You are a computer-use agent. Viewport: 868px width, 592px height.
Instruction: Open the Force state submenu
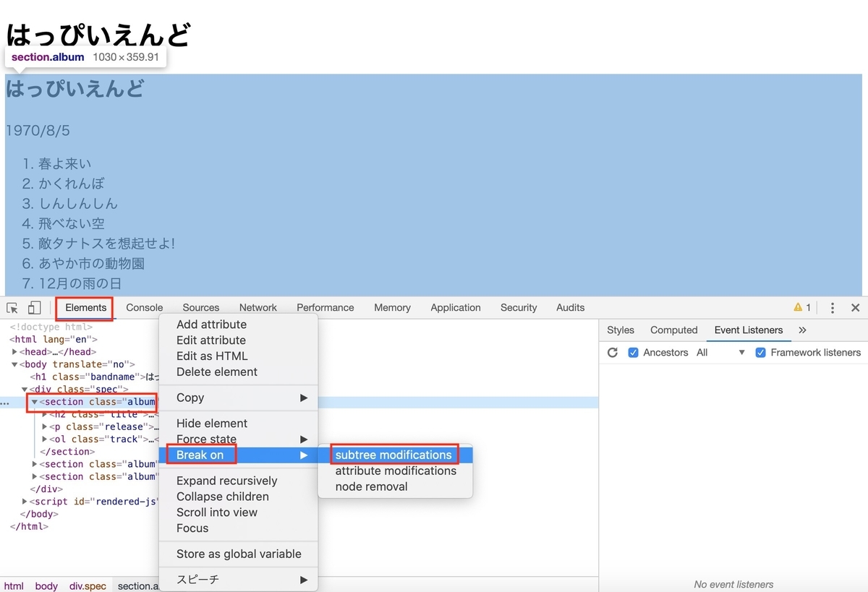coord(239,439)
